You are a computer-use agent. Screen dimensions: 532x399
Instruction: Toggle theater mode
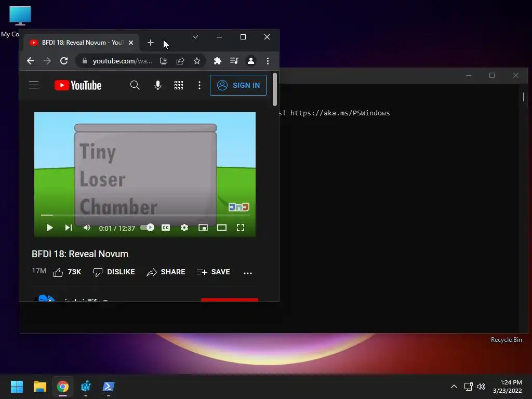coord(221,228)
